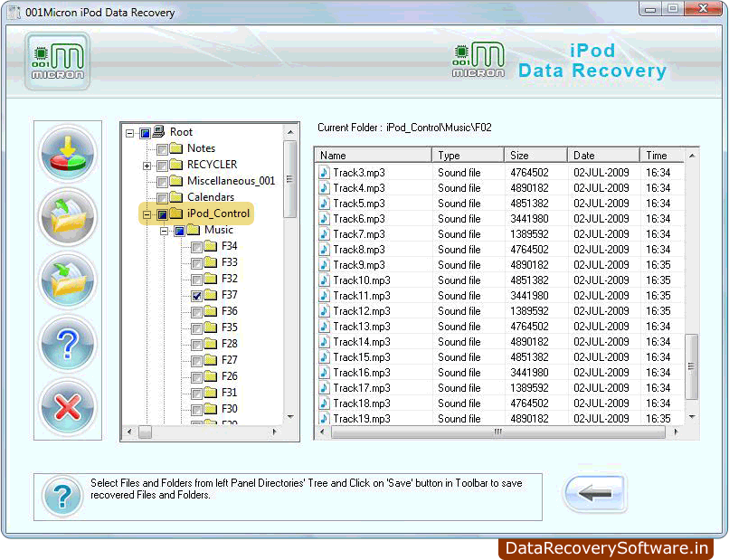Collapse the Root tree node

129,134
